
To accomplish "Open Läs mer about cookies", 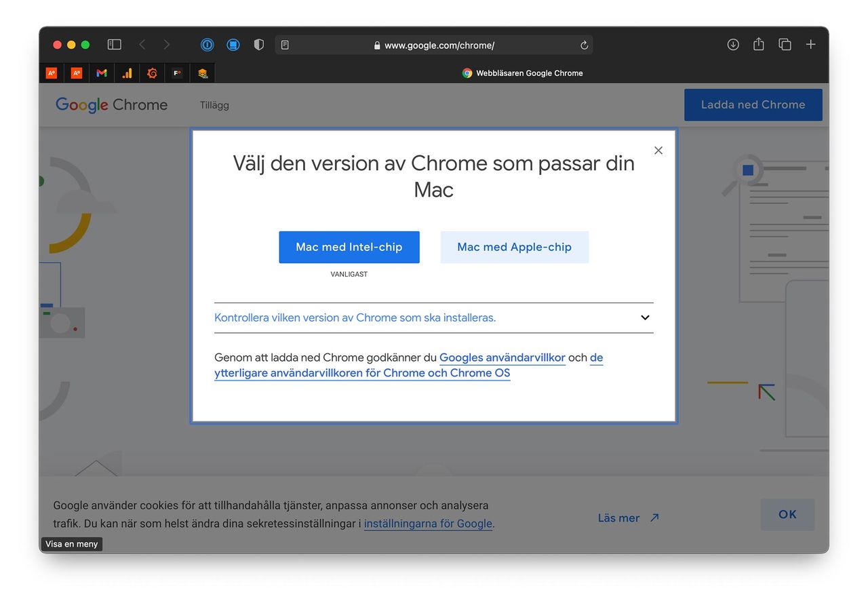I will (628, 518).
